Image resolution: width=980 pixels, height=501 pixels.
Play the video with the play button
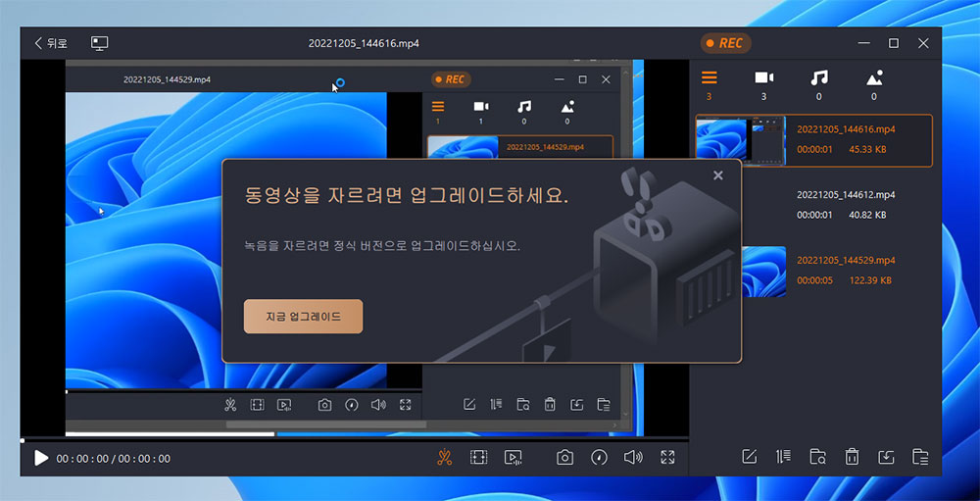41,458
